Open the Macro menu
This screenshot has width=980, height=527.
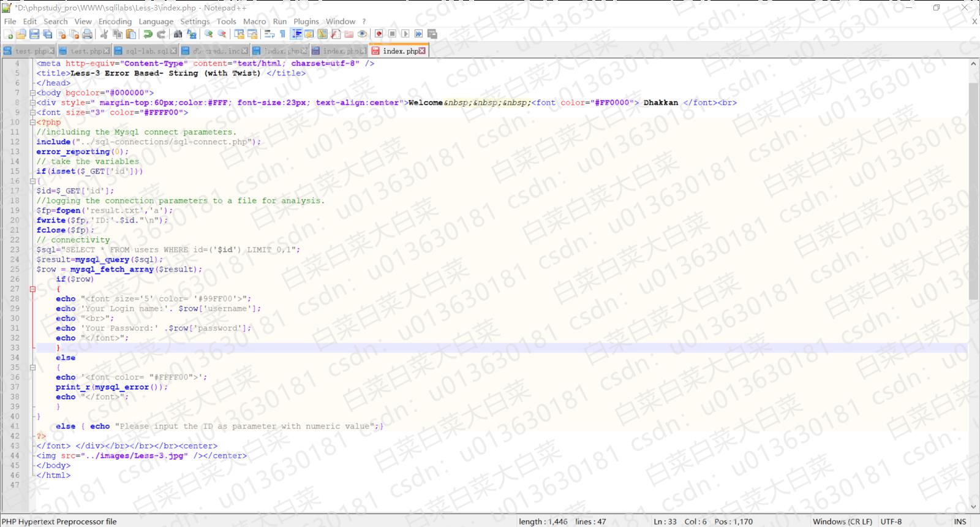point(254,21)
